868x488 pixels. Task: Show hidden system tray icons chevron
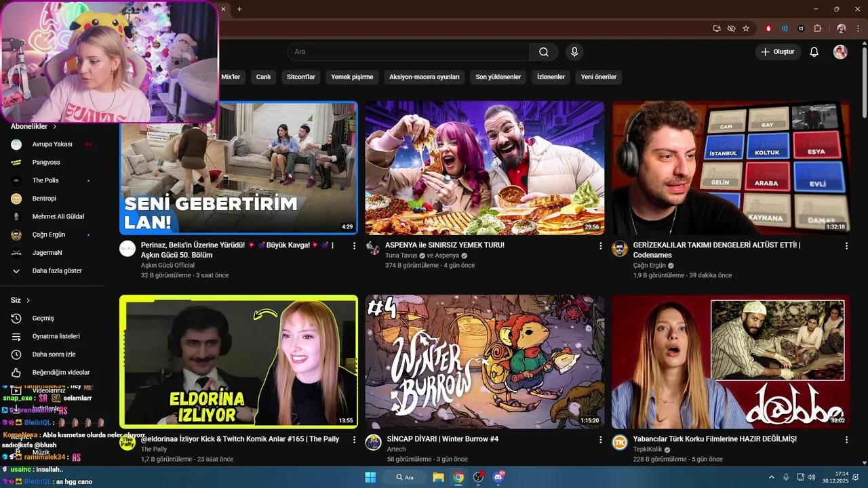(772, 477)
